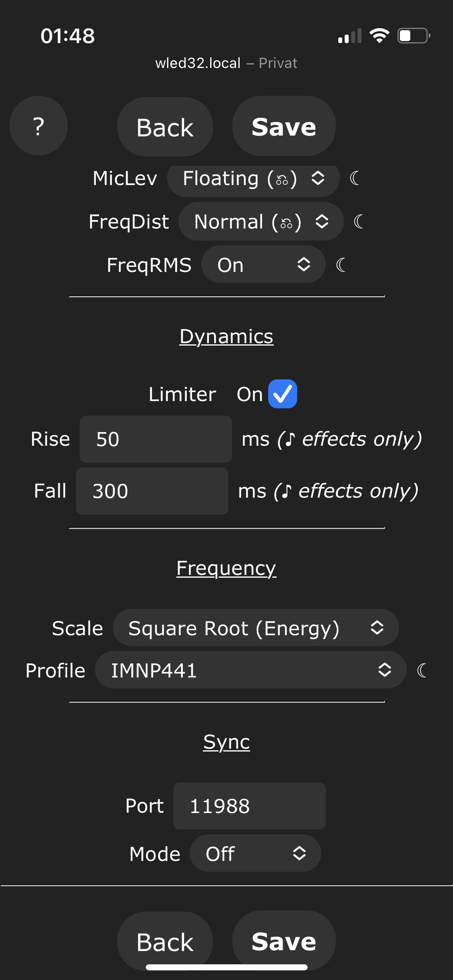This screenshot has width=453, height=980.
Task: Change the Profile IMNP441 dropdown
Action: [x=250, y=670]
